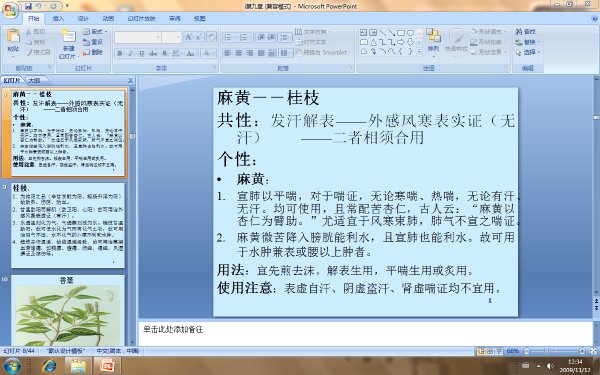Open the 幻灯片放映 Slide Show tab
The image size is (600, 375).
pyautogui.click(x=142, y=18)
